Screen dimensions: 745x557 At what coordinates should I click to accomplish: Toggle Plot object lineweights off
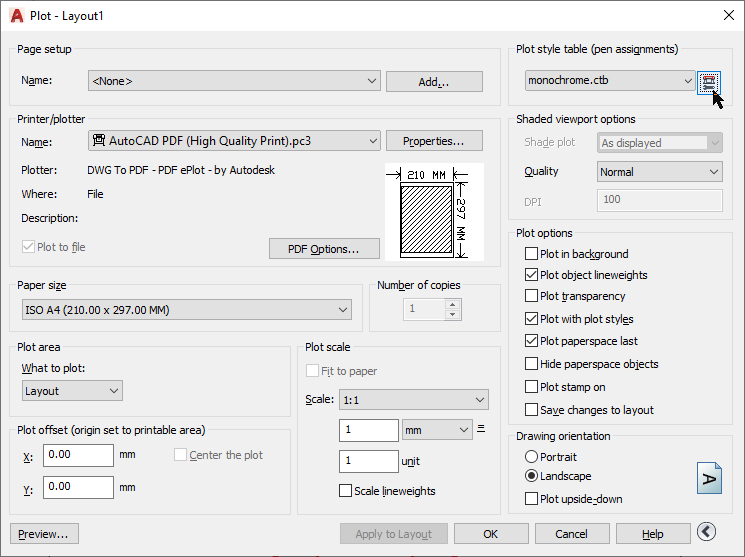click(532, 275)
